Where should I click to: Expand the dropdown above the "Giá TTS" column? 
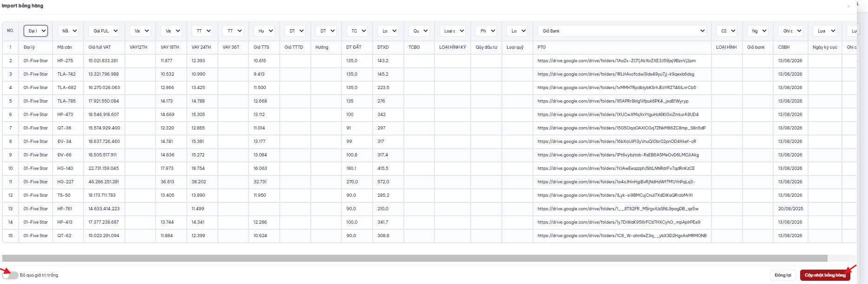coord(264,31)
